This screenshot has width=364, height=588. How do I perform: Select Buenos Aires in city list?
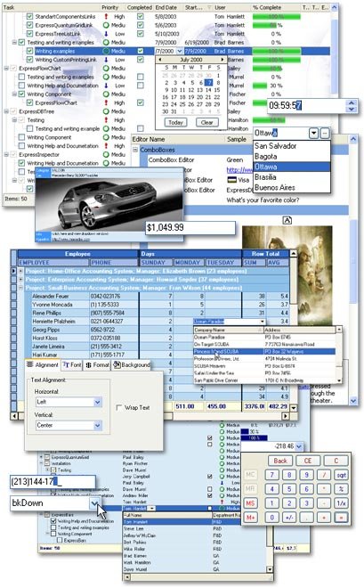pos(292,187)
